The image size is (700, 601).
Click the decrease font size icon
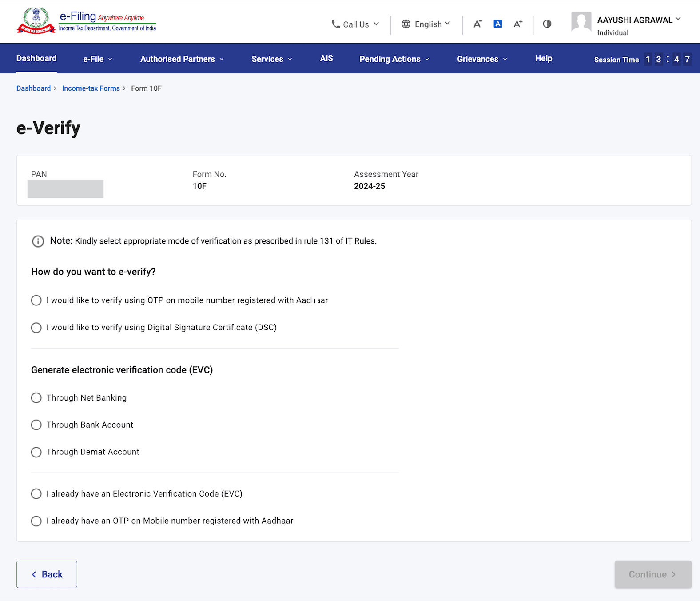coord(477,24)
